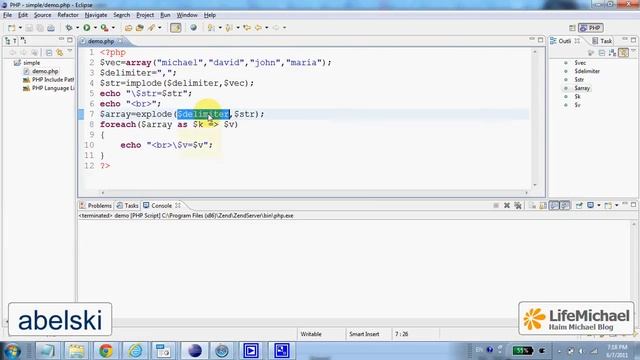Click the Next Annotation icon
This screenshot has height=360, width=640.
point(211,28)
